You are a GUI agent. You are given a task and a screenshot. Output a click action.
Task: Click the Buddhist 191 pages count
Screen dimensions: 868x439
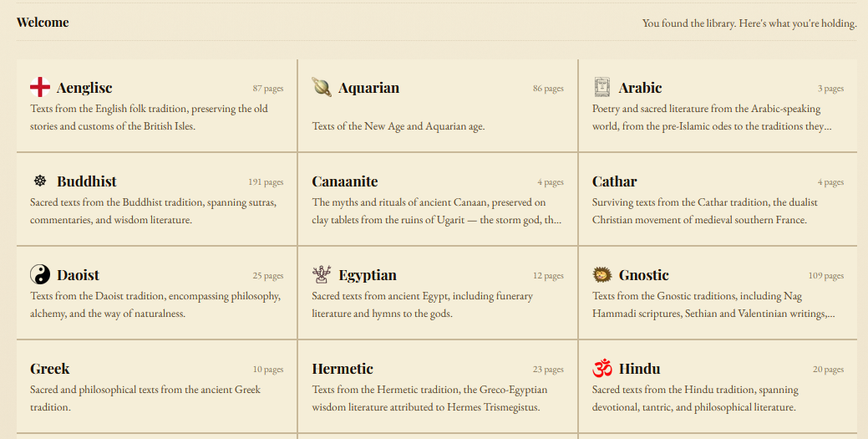[x=266, y=182]
